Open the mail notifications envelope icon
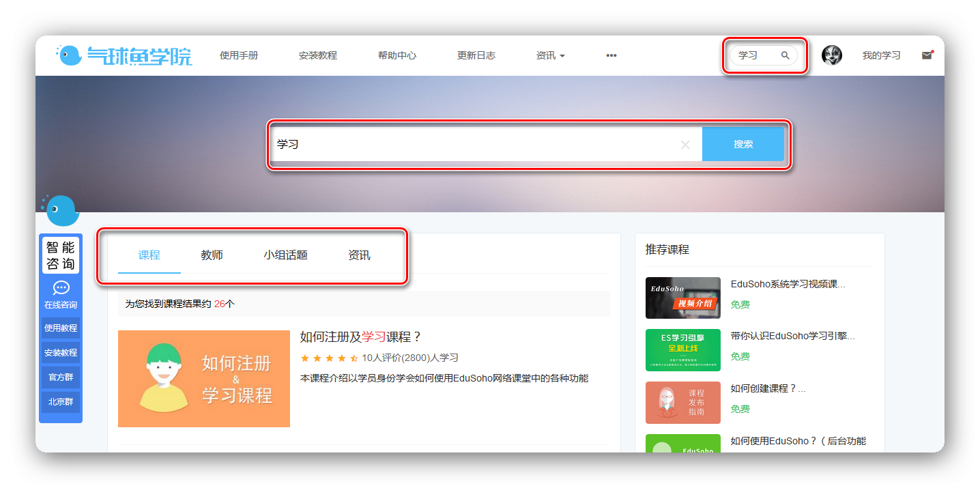The height and width of the screenshot is (488, 980). [926, 56]
